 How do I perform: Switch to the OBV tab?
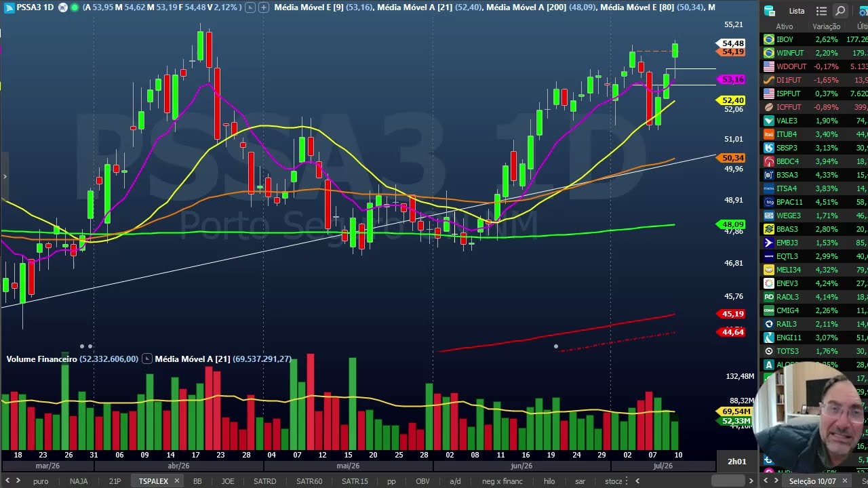(422, 481)
